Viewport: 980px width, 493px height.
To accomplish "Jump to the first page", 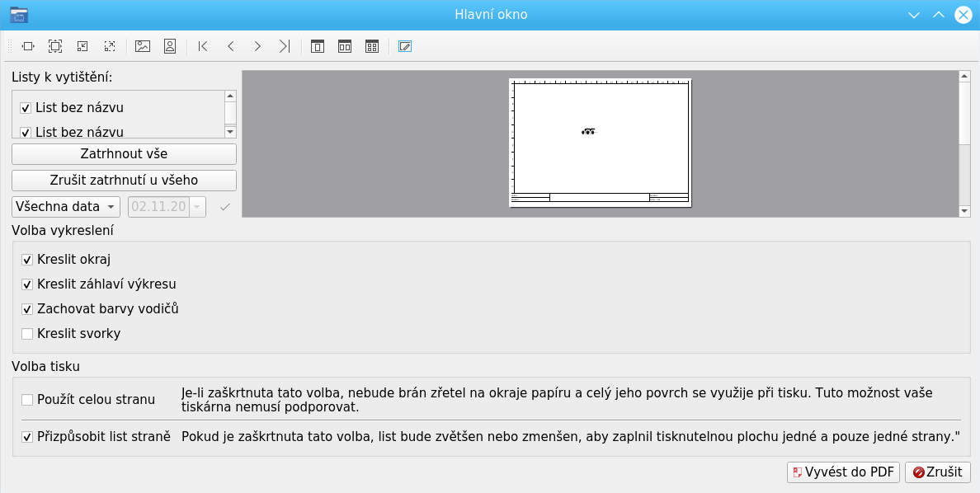I will click(203, 46).
